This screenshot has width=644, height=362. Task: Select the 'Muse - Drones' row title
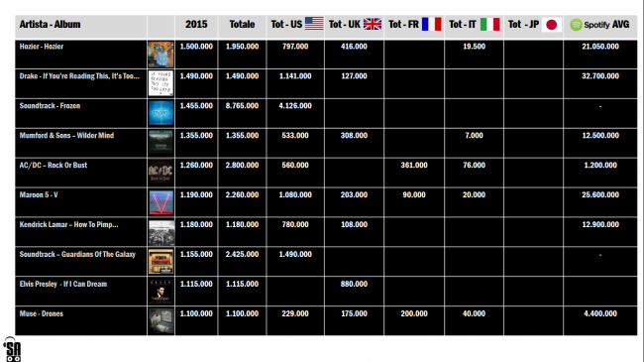(x=41, y=313)
